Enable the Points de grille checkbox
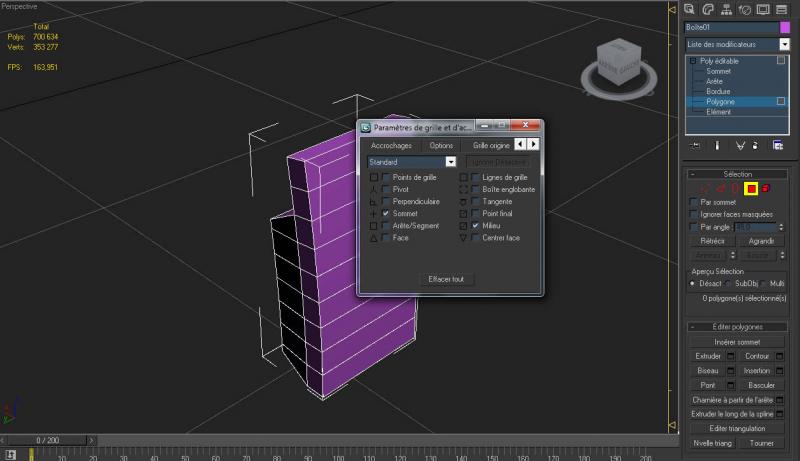Viewport: 800px width, 461px height. [386, 177]
